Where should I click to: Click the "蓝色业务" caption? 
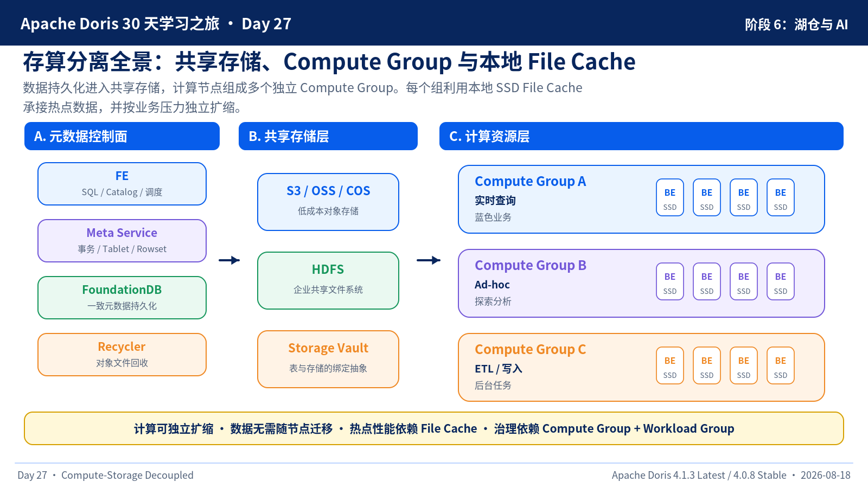point(493,217)
